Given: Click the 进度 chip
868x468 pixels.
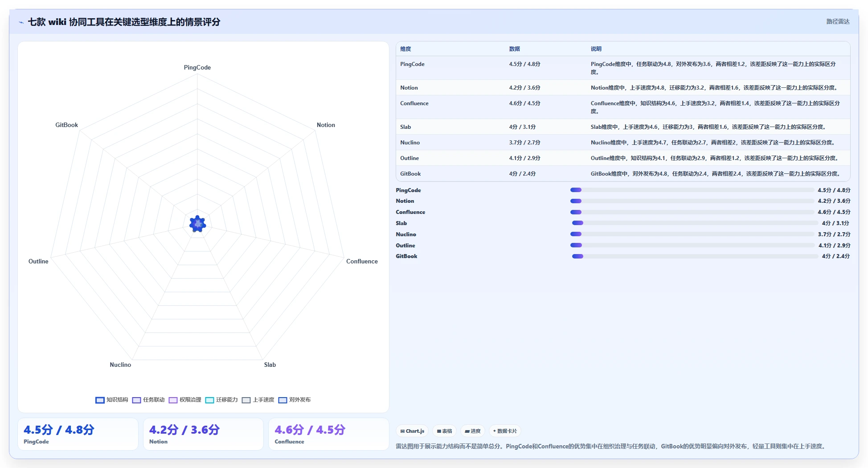Looking at the screenshot, I should [x=473, y=431].
